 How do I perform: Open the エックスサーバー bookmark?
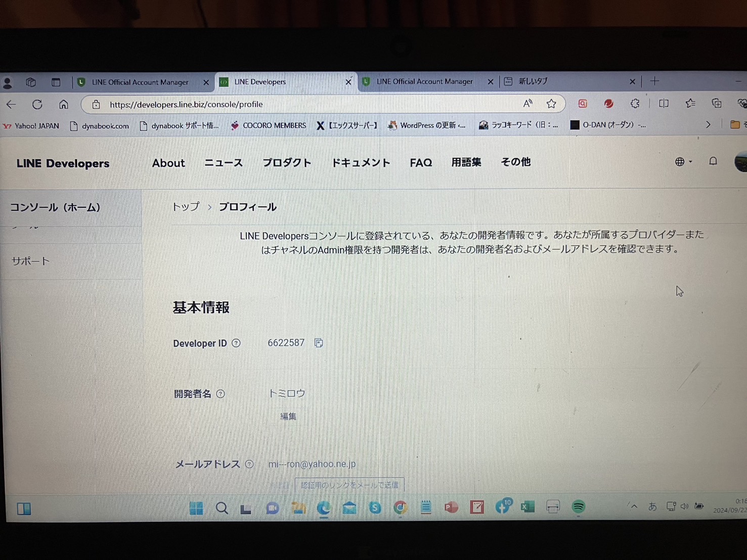pos(347,125)
